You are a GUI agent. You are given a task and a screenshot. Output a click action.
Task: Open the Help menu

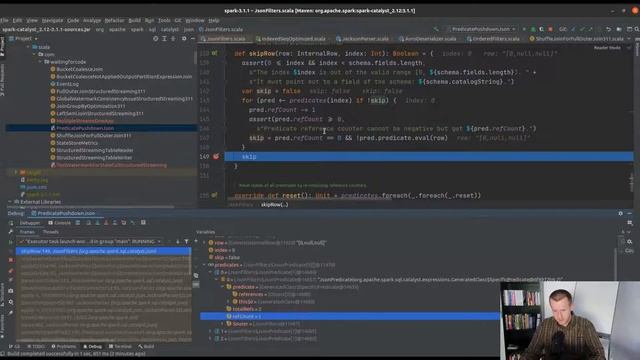click(x=214, y=20)
